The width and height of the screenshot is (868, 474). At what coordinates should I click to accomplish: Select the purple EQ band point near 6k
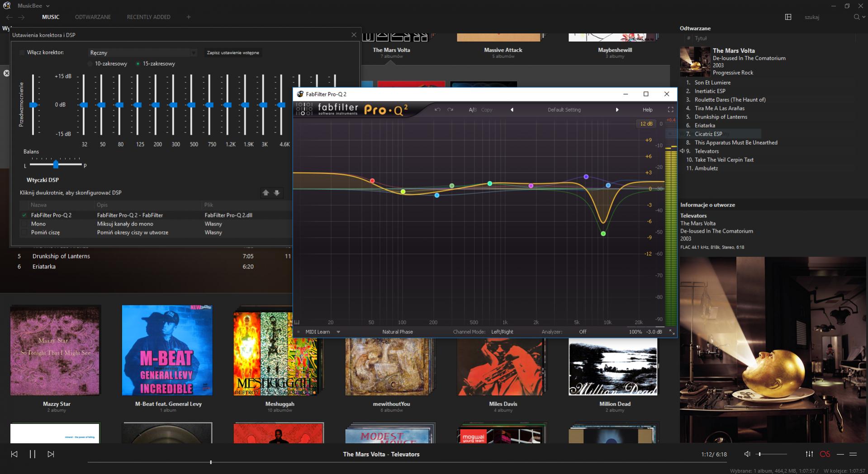click(x=586, y=177)
